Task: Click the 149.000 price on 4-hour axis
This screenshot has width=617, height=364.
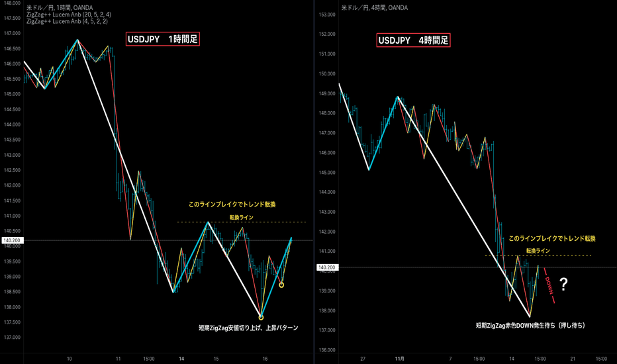Action: coord(327,94)
